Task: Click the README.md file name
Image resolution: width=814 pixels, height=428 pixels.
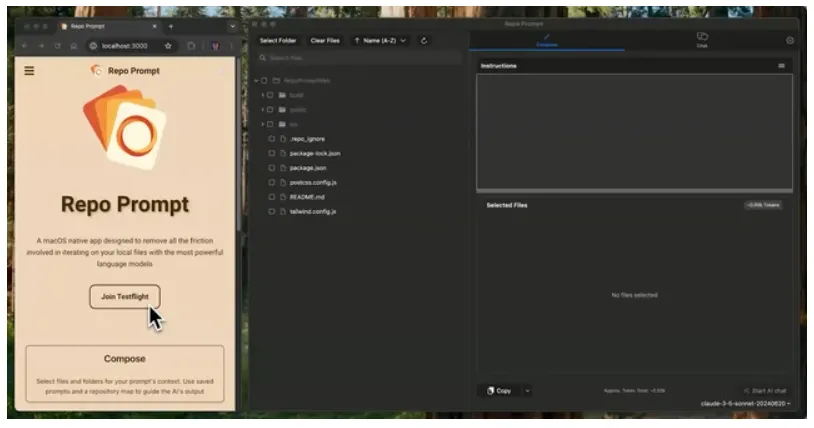Action: (x=307, y=197)
